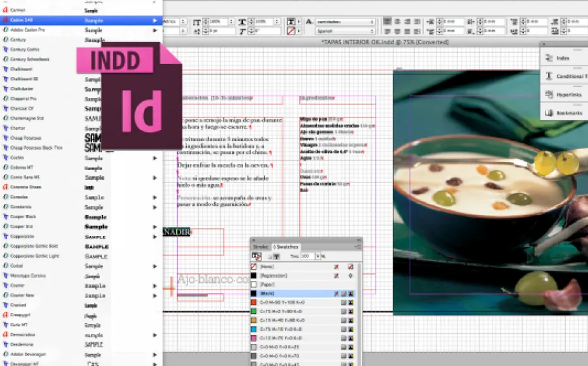Click the OpenType icon beside Century Schoolbook
This screenshot has height=366, width=588.
[x=5, y=59]
